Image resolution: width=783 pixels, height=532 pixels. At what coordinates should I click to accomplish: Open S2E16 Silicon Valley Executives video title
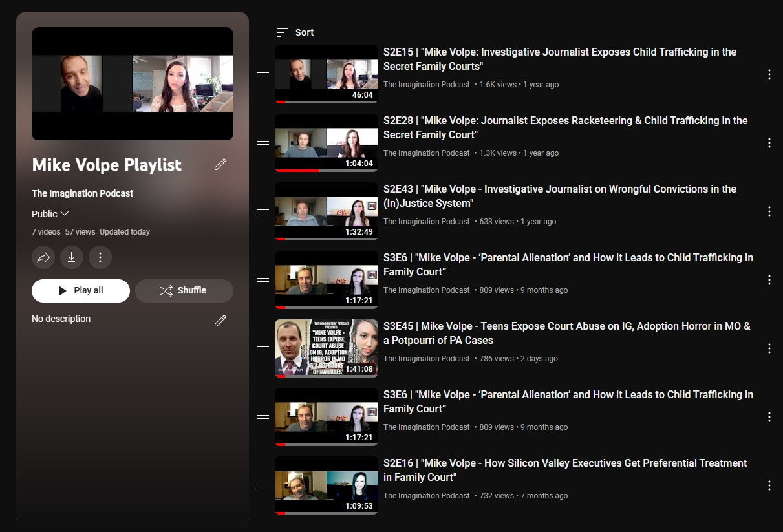(565, 470)
